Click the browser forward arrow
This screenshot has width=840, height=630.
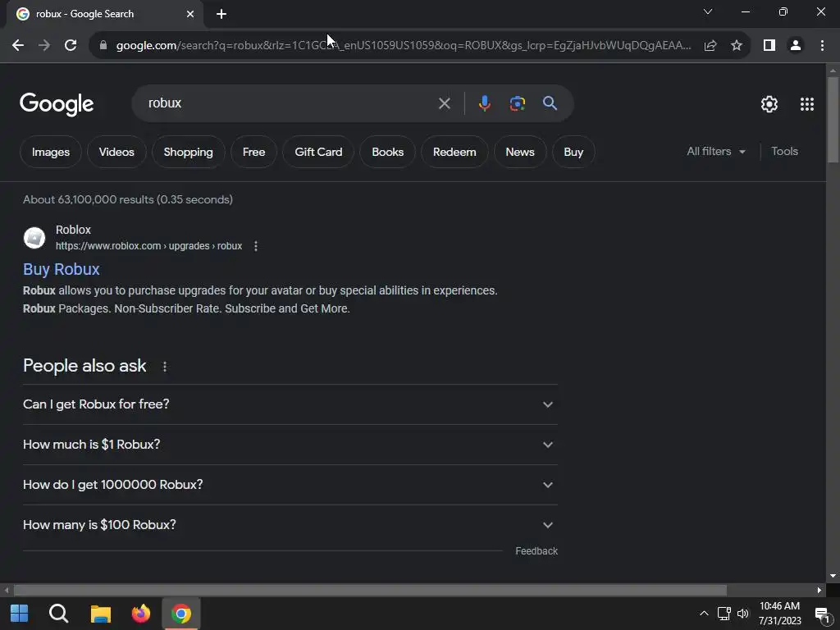coord(44,46)
